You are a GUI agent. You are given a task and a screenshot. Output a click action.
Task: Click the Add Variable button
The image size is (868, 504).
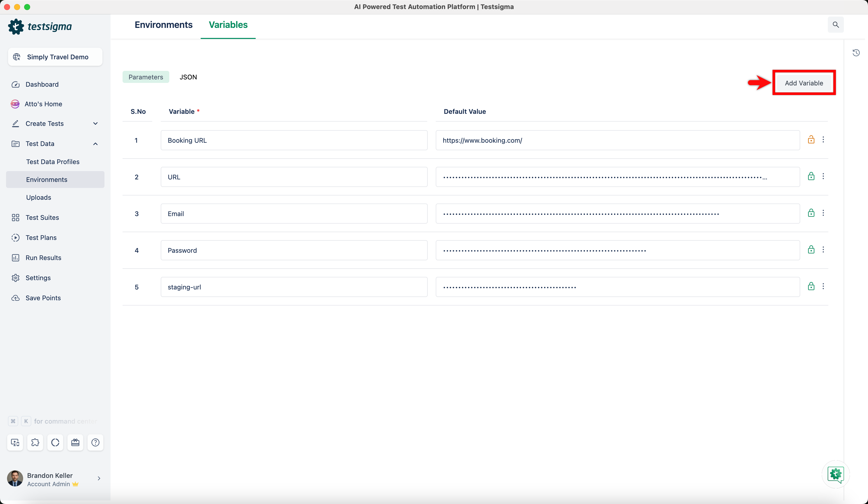click(804, 83)
